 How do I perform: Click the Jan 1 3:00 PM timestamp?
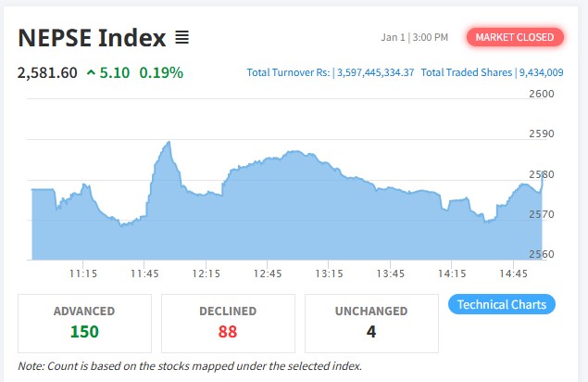(x=414, y=37)
